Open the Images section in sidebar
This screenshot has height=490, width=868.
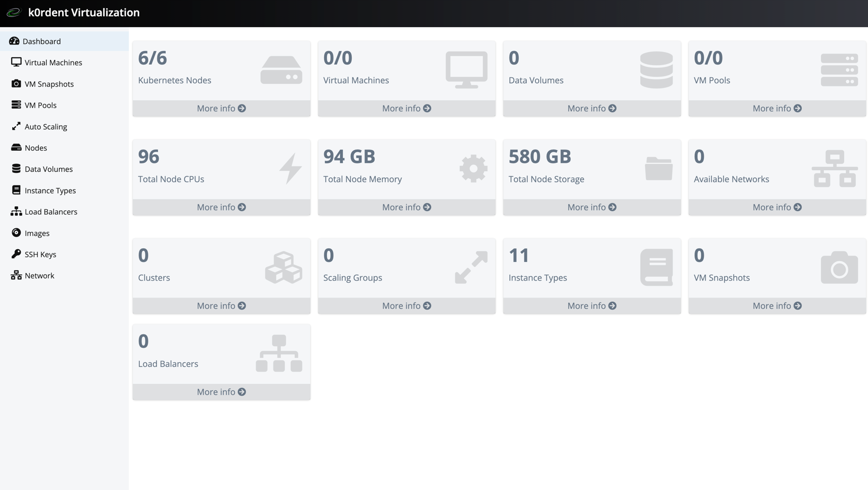(x=37, y=233)
